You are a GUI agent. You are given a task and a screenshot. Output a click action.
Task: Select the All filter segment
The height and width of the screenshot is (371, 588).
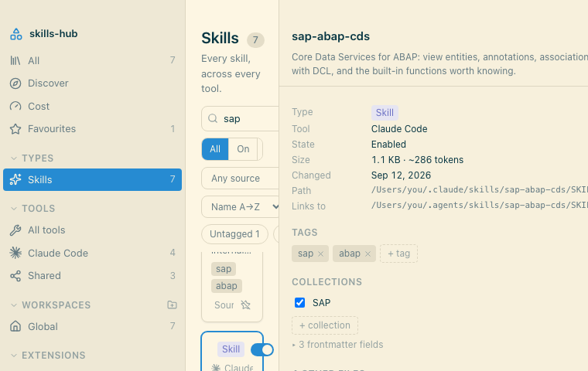[215, 149]
